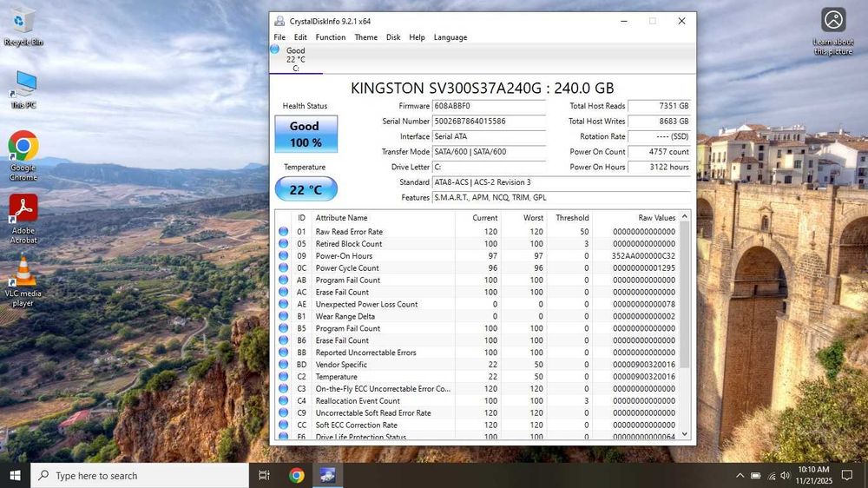Click the CrystalDiskInfo title bar app icon
Screen dimensions: 868x488
(x=279, y=21)
